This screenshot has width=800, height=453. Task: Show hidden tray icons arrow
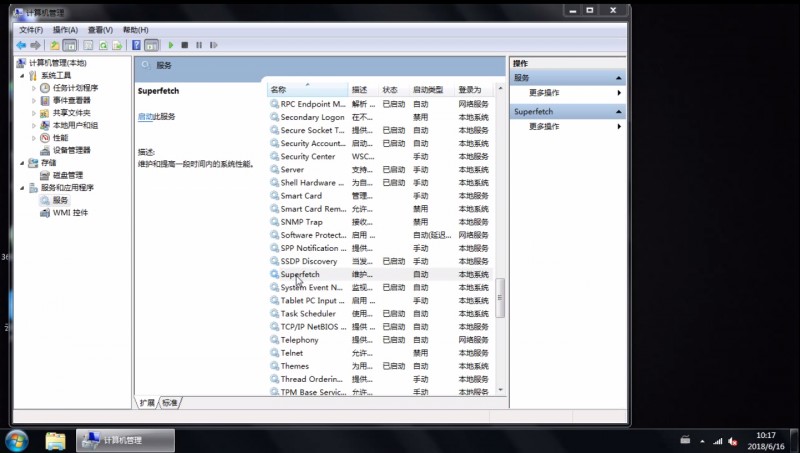(x=702, y=441)
